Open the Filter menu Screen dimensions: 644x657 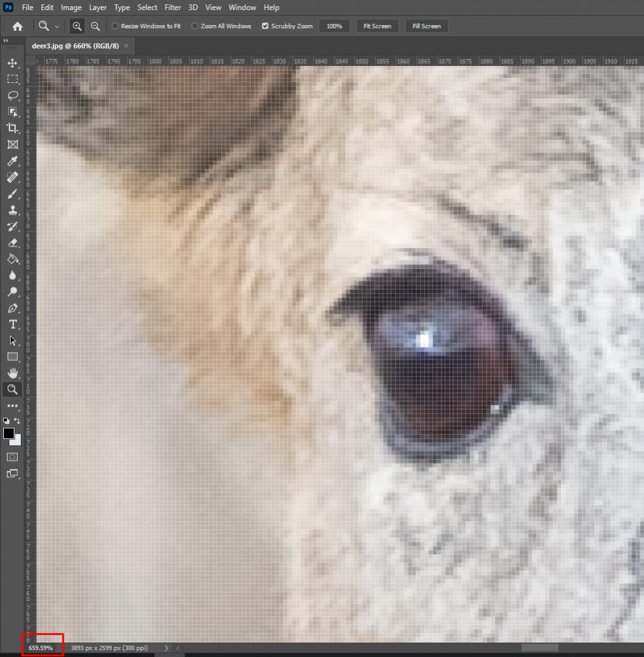[x=172, y=8]
